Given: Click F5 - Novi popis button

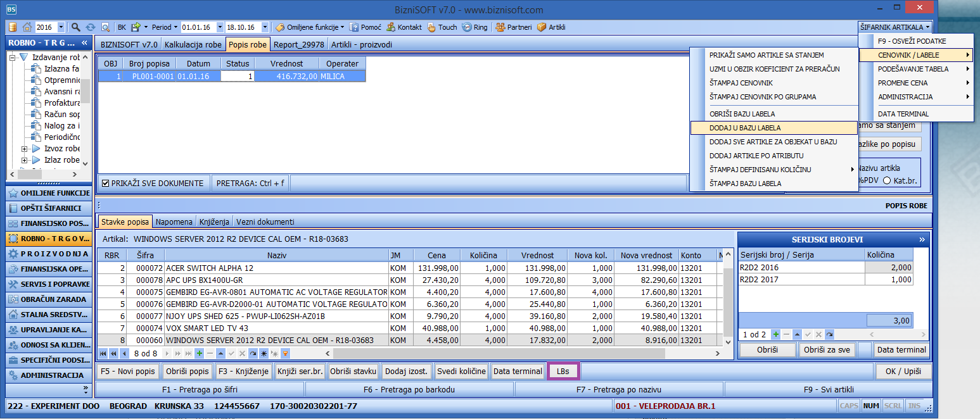Looking at the screenshot, I should coord(127,371).
